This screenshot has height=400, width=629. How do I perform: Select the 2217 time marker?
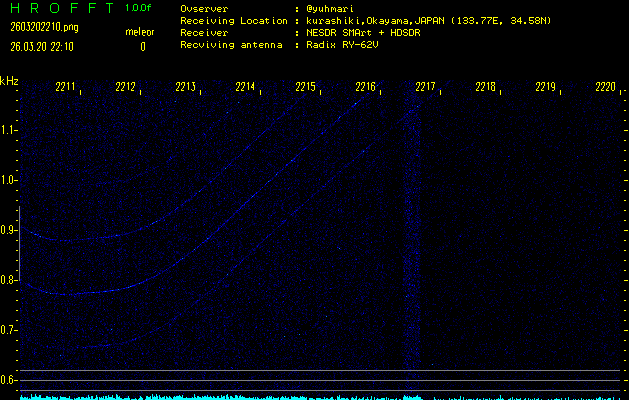(426, 88)
